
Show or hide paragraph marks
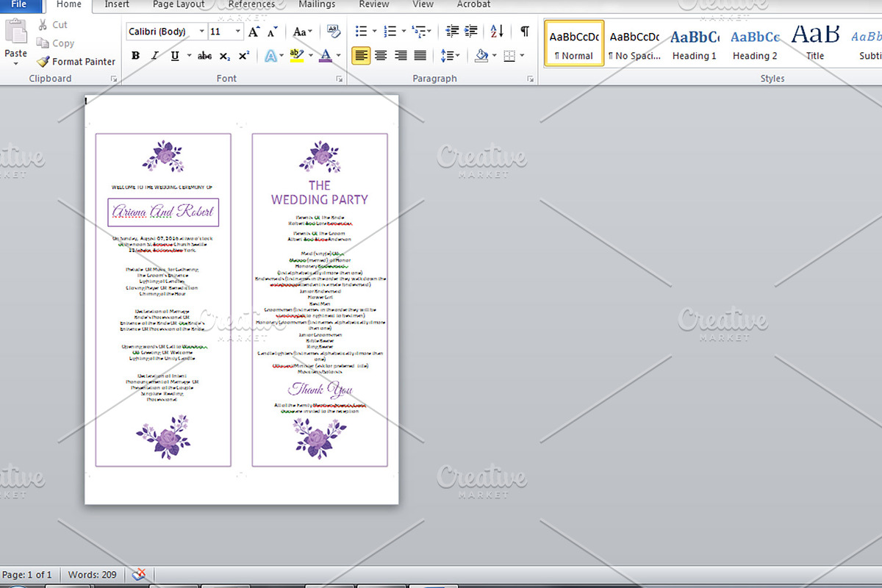click(524, 32)
